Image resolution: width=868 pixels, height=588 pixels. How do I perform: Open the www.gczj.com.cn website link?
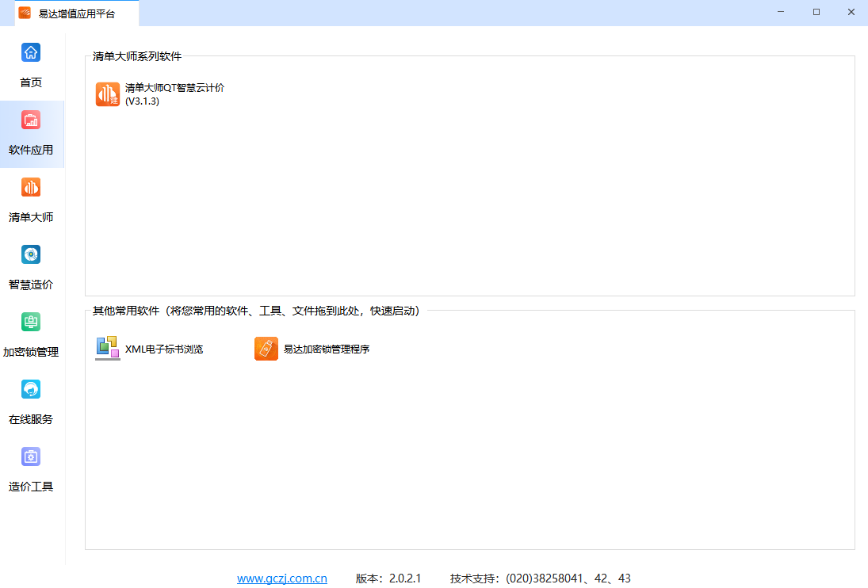(x=282, y=578)
